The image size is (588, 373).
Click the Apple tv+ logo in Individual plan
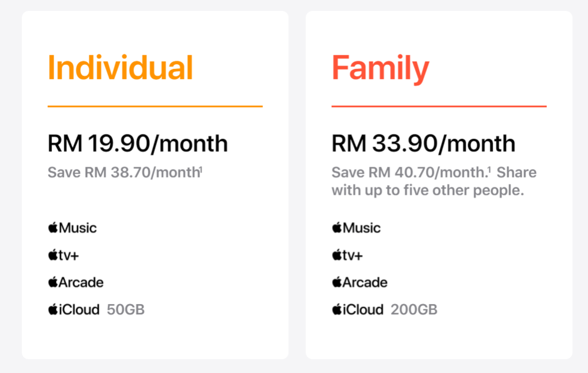[63, 255]
